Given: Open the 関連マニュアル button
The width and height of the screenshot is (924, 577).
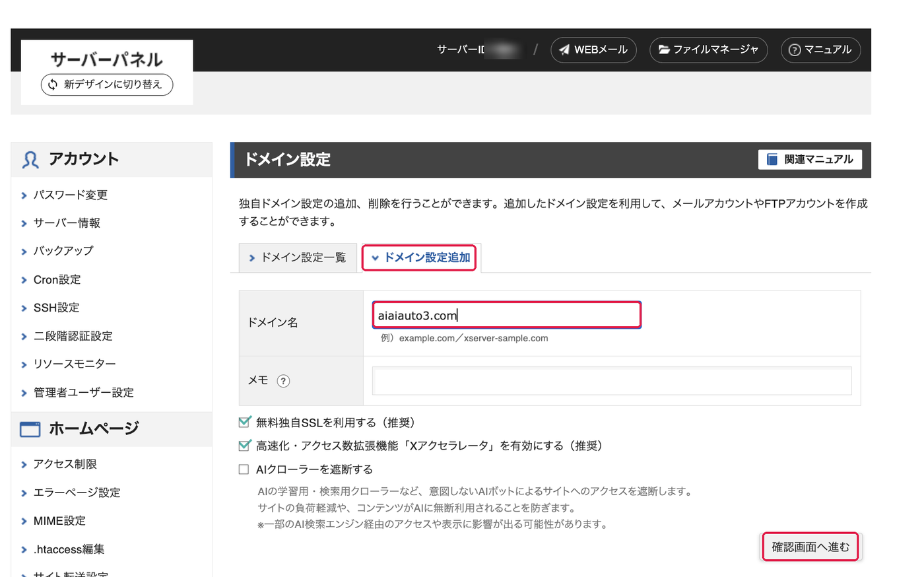Looking at the screenshot, I should (810, 159).
